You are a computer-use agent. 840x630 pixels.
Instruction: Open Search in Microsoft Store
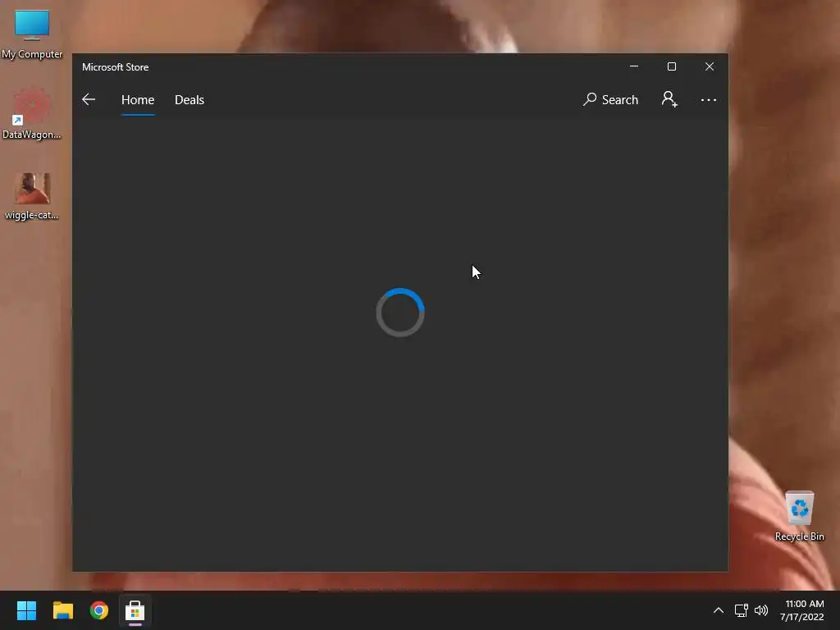[610, 99]
